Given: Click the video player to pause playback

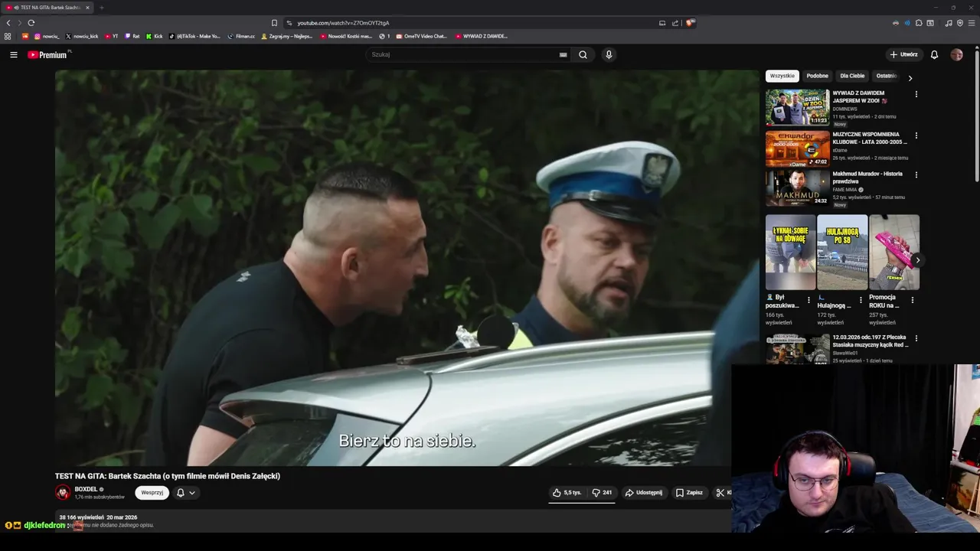Looking at the screenshot, I should (x=407, y=268).
